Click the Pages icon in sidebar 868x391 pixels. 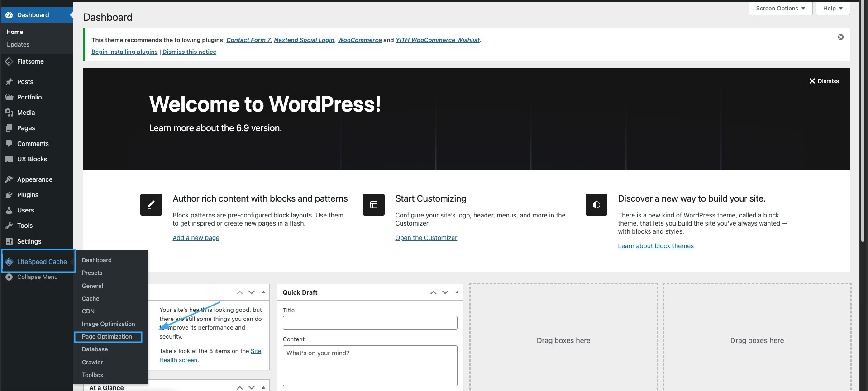click(x=9, y=128)
